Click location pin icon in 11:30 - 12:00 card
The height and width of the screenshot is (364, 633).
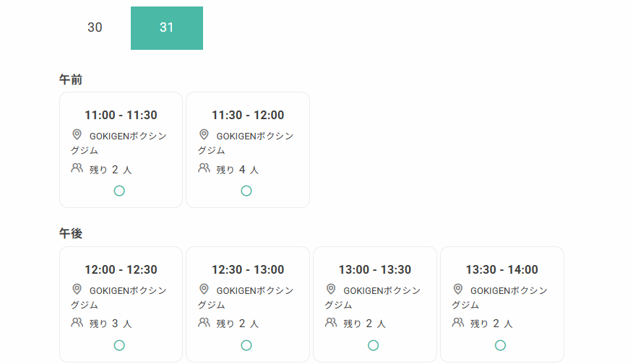point(204,134)
